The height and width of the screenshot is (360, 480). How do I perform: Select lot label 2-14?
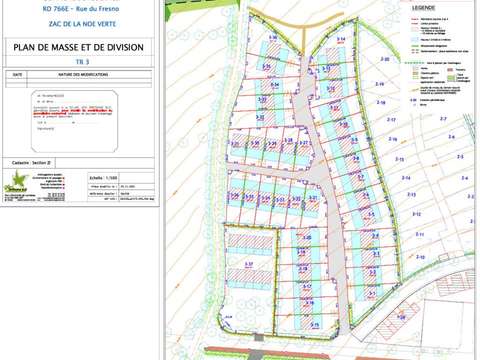[x=406, y=178]
